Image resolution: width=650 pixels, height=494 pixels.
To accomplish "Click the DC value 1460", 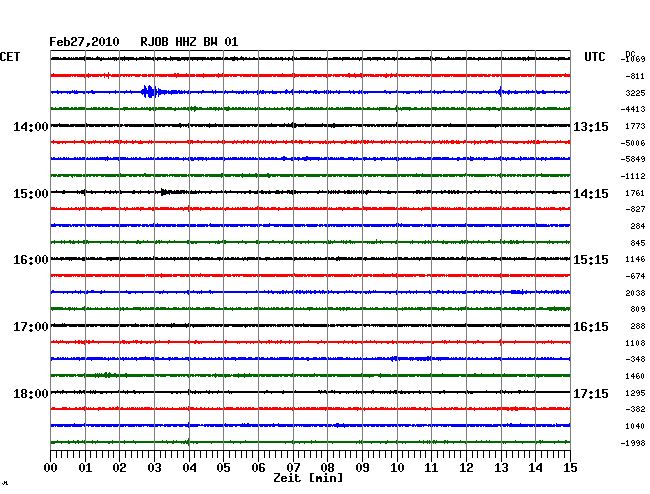I will tap(635, 376).
